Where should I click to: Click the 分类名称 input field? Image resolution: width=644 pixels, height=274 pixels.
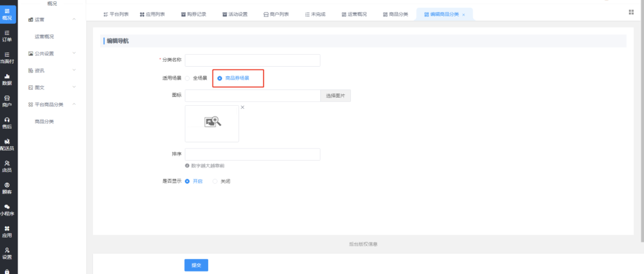click(252, 60)
